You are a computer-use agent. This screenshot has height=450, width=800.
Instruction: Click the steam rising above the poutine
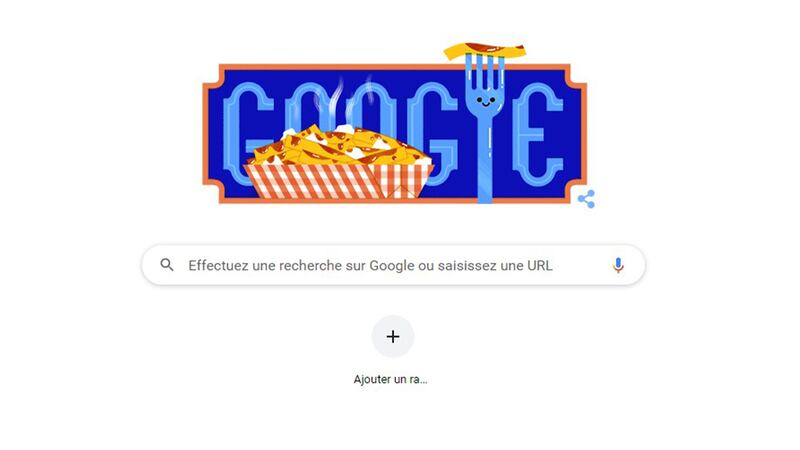341,101
